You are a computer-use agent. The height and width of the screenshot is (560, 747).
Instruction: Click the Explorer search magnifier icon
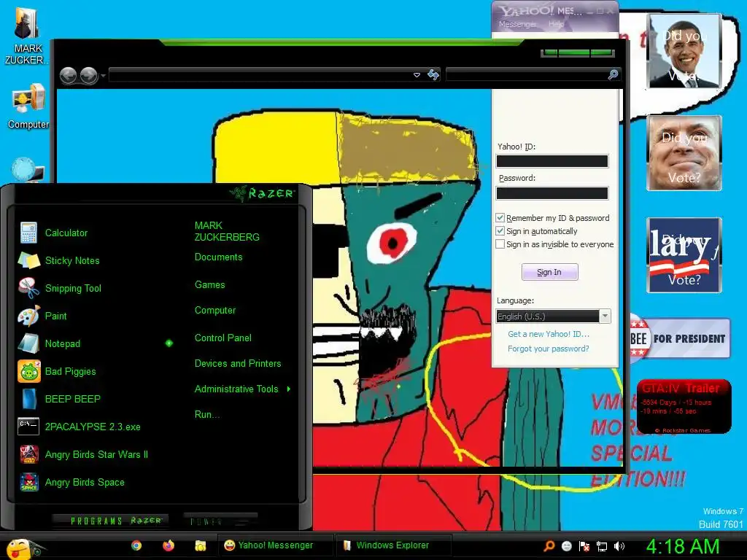(613, 74)
